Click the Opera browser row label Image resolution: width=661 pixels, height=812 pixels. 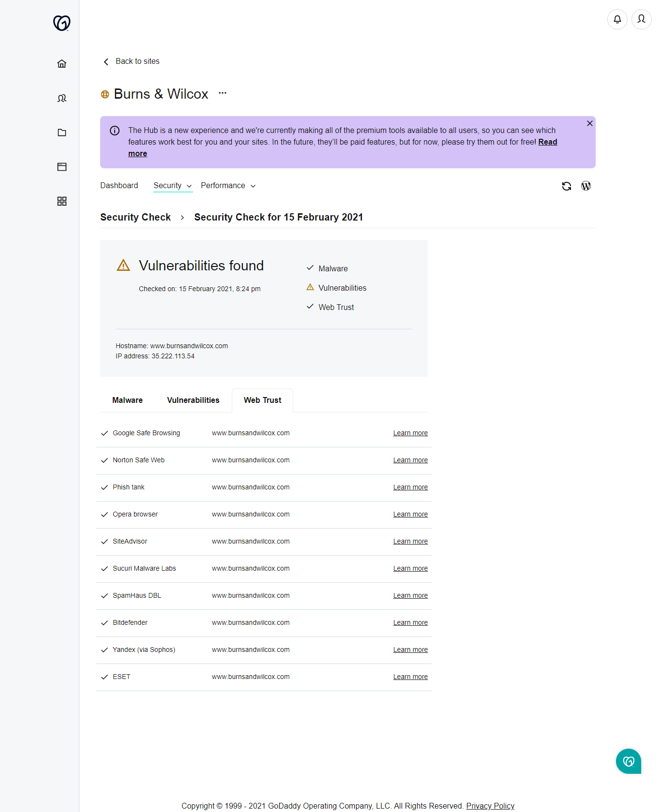[x=135, y=515]
